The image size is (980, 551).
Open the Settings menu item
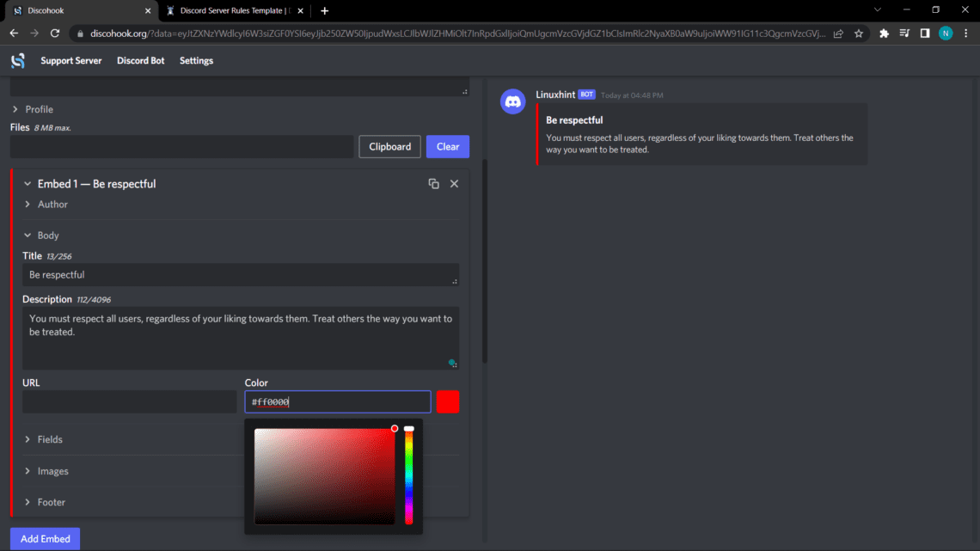coord(196,60)
